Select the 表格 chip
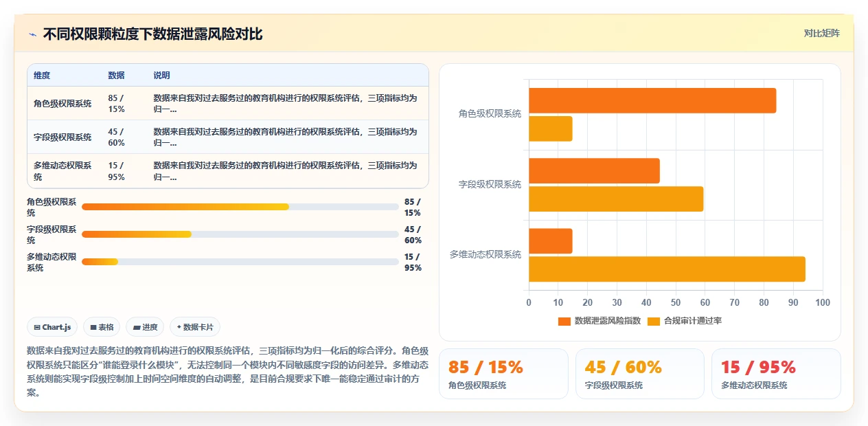 [x=102, y=327]
